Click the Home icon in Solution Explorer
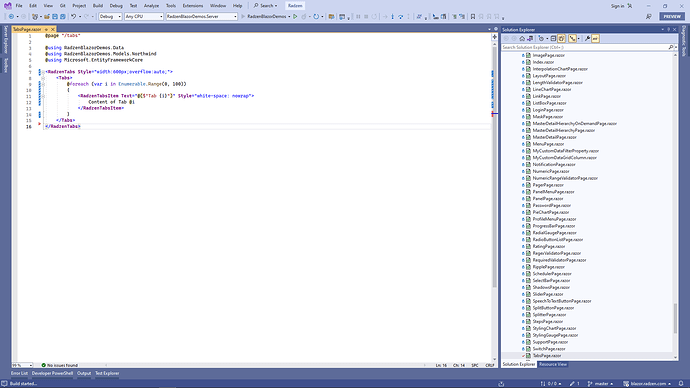This screenshot has width=690, height=388. (522, 39)
